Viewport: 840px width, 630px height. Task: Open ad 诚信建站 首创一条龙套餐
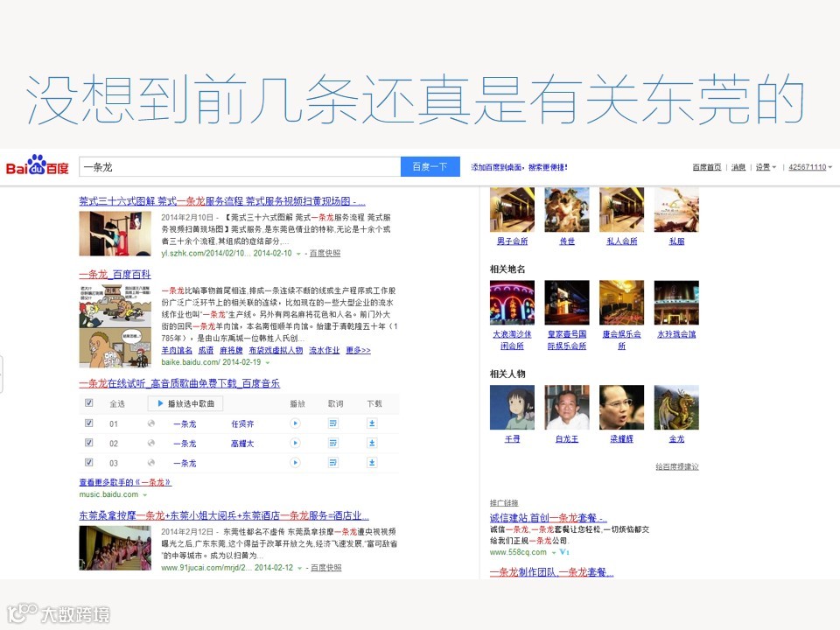tap(548, 518)
